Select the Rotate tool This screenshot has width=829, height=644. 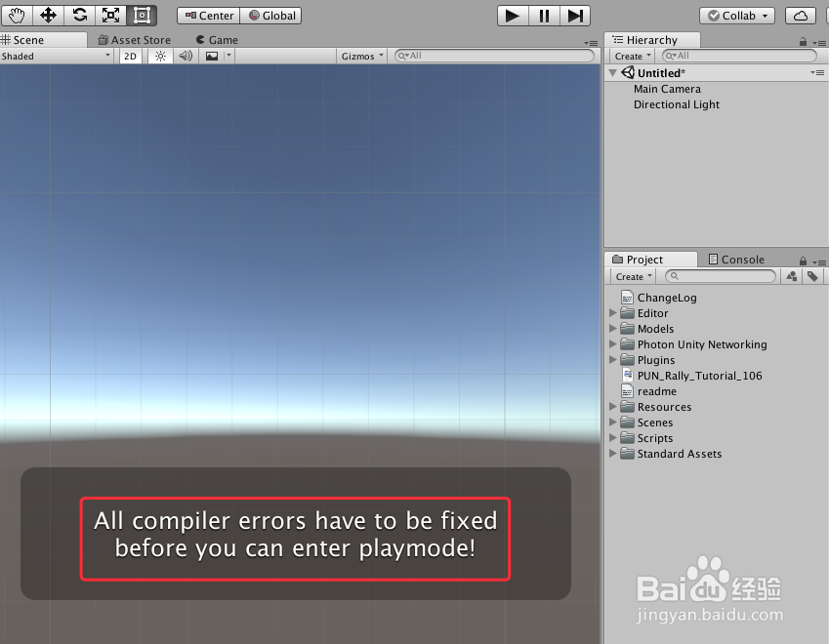(79, 16)
